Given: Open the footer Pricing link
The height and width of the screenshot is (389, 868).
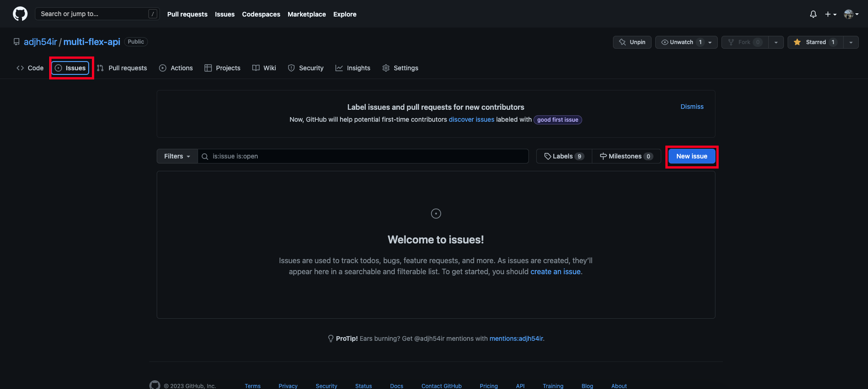Looking at the screenshot, I should [x=489, y=386].
